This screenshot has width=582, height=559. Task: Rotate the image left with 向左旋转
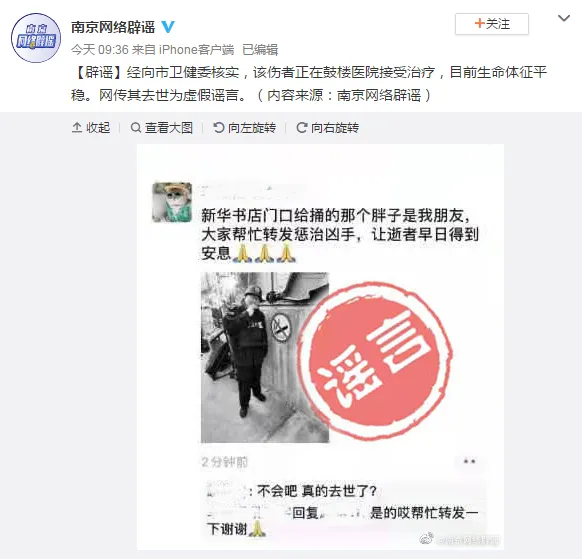(245, 128)
